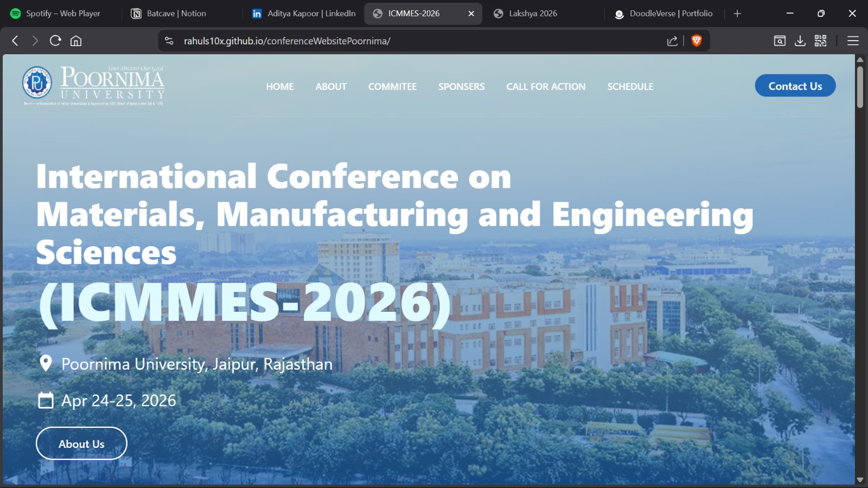Image resolution: width=868 pixels, height=488 pixels.
Task: Switch to the Lakshya 2026 tab
Action: [532, 13]
